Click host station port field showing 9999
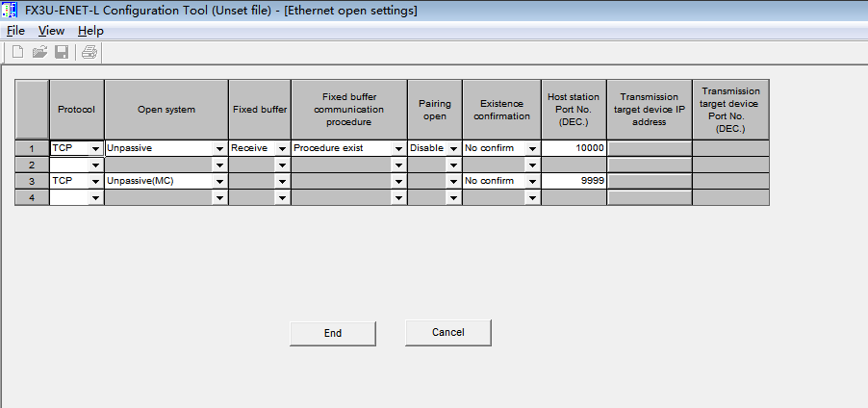Screen dimensions: 868x408 click(574, 181)
